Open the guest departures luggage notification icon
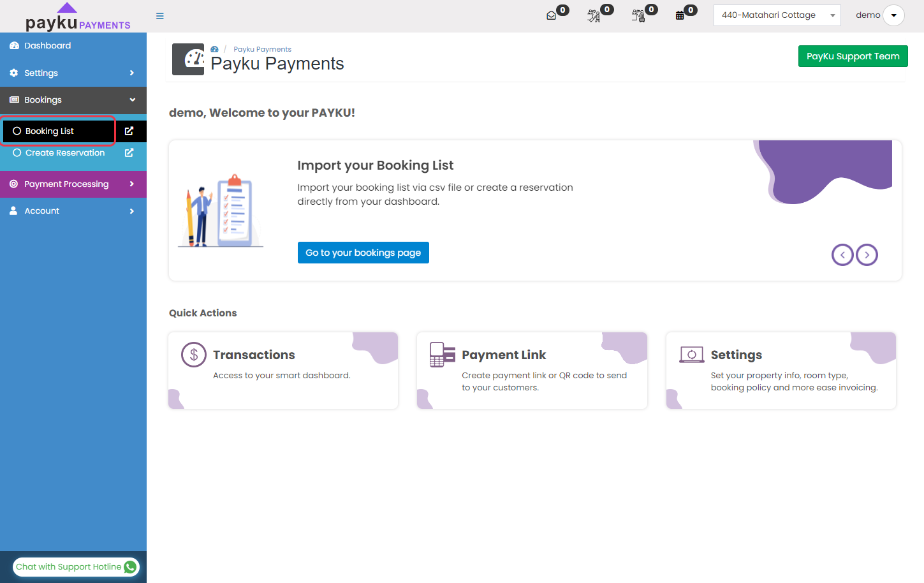This screenshot has height=583, width=924. (638, 15)
